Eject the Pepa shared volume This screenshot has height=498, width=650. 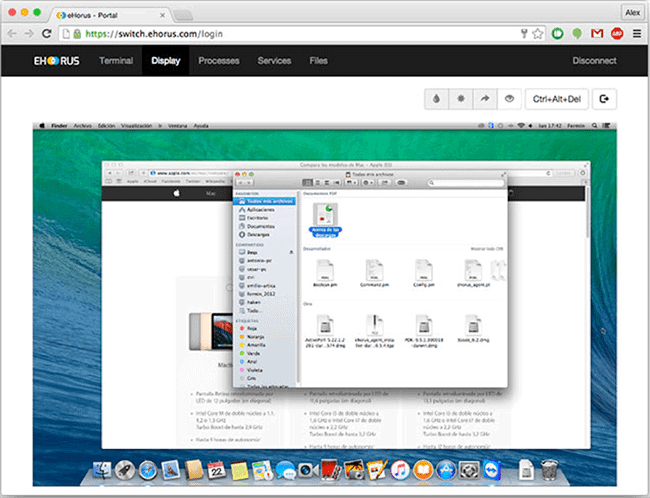point(291,252)
